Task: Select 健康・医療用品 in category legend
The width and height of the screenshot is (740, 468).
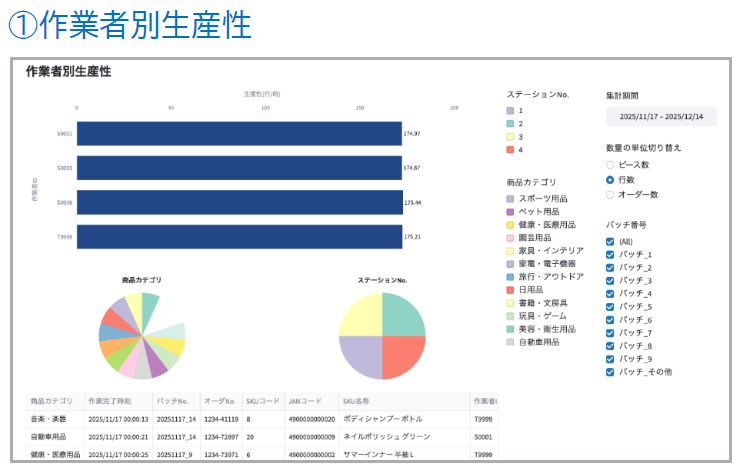Action: [x=541, y=225]
